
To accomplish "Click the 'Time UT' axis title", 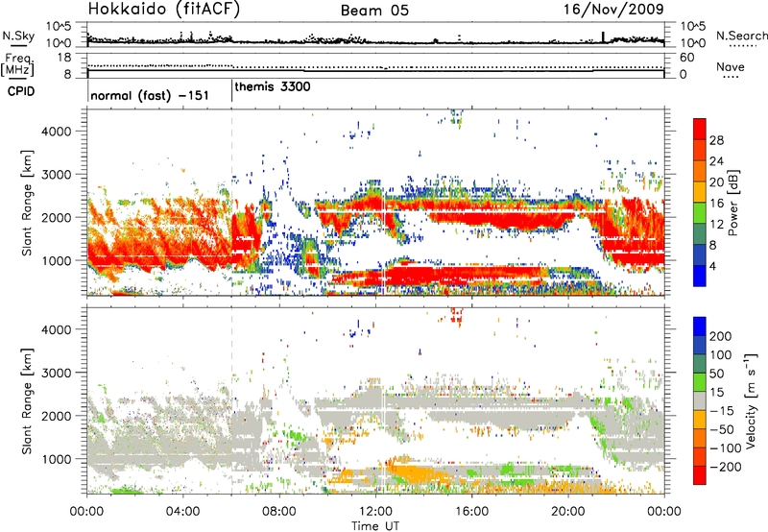I will point(375,525).
